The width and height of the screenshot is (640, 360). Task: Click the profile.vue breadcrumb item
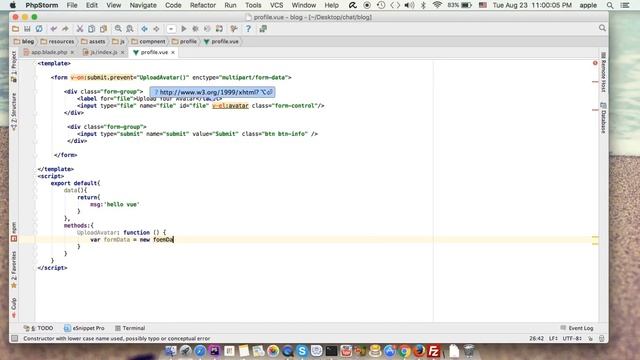pyautogui.click(x=221, y=42)
